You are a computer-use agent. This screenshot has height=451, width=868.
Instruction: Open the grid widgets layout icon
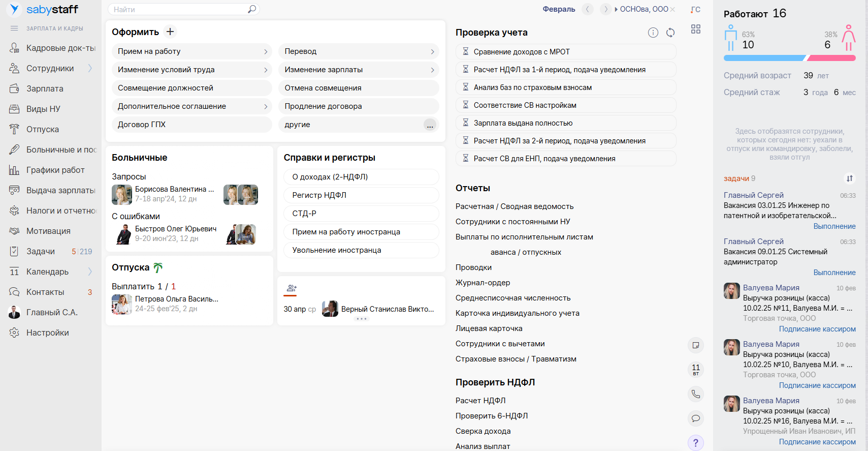tap(696, 29)
